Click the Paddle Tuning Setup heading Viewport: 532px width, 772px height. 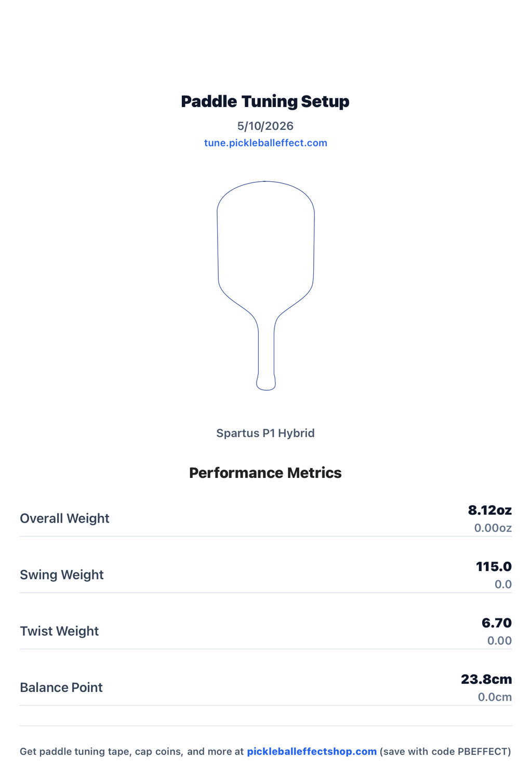[x=265, y=101]
